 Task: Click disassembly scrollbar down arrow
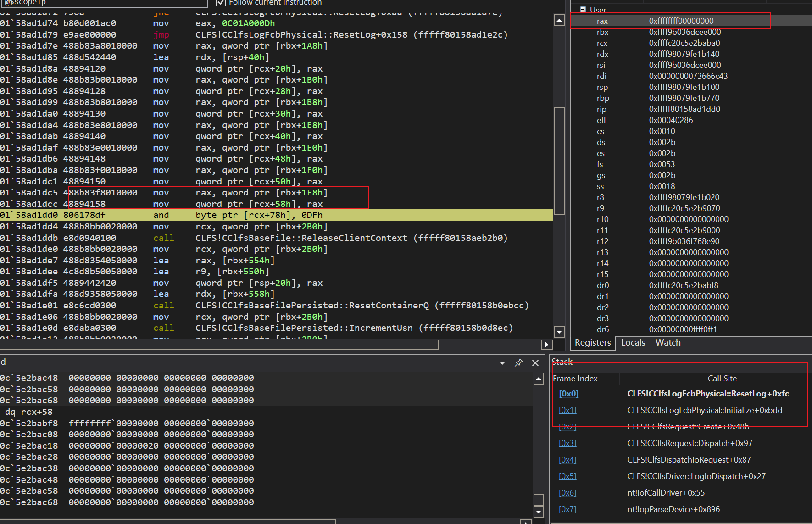(559, 332)
